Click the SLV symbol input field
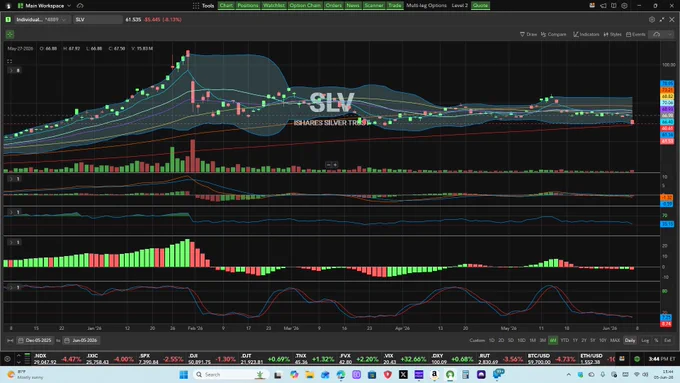Image resolution: width=680 pixels, height=383 pixels. [97, 20]
